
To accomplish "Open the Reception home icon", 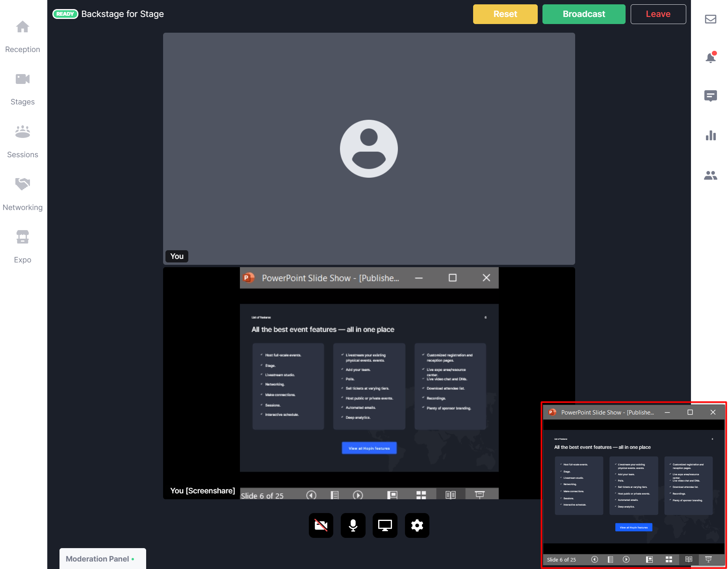I will 22,27.
